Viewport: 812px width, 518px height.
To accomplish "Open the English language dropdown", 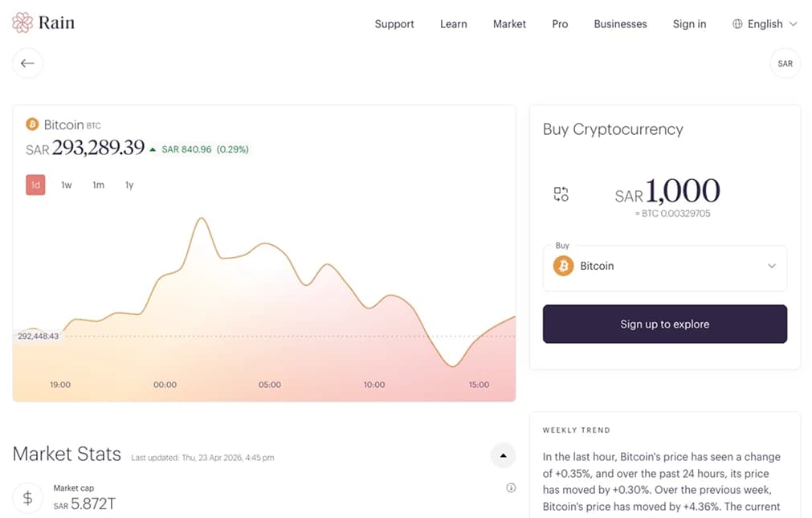I will (765, 24).
